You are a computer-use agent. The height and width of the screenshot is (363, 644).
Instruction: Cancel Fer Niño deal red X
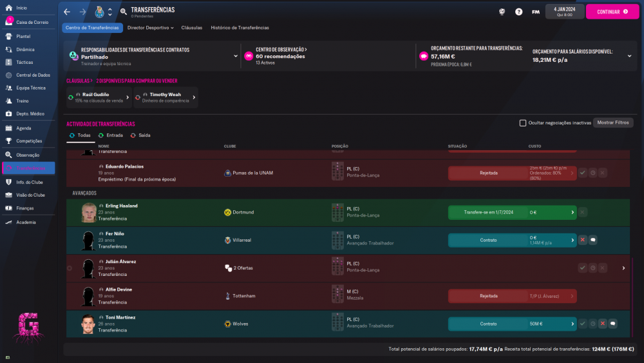582,240
